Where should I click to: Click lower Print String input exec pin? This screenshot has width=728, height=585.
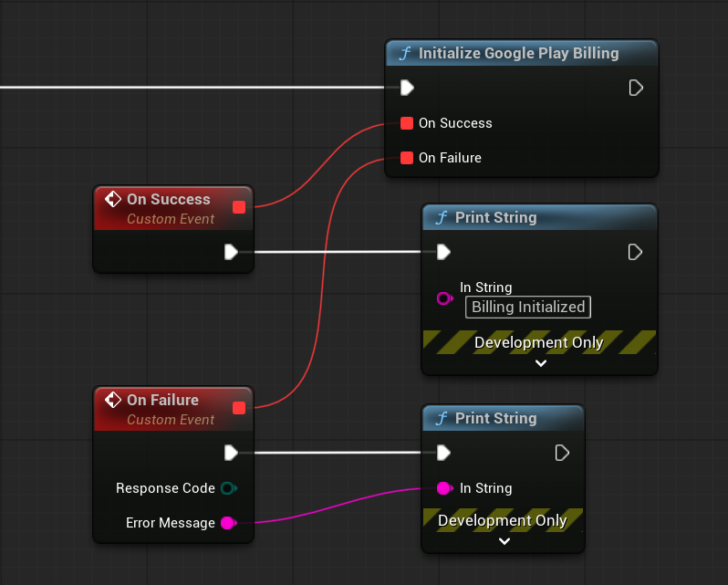point(443,453)
